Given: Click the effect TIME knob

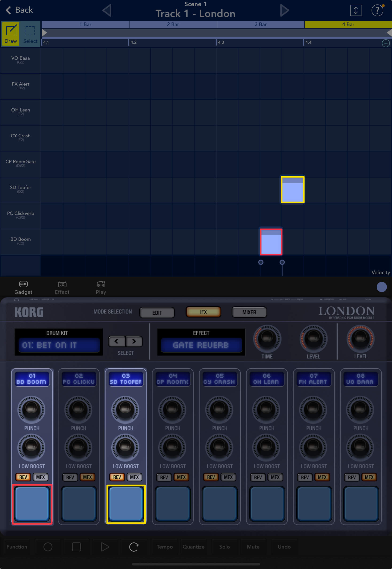Looking at the screenshot, I should [267, 339].
